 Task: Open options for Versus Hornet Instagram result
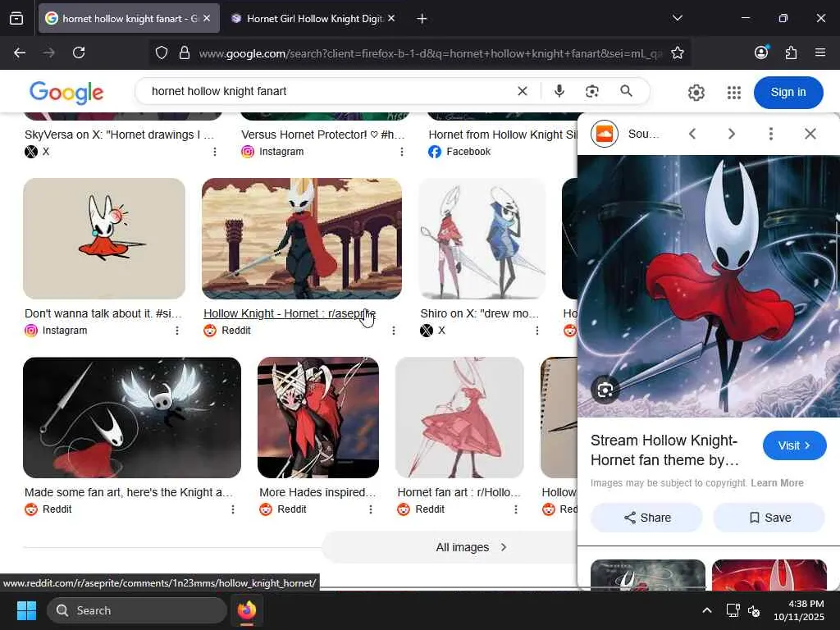pyautogui.click(x=402, y=152)
